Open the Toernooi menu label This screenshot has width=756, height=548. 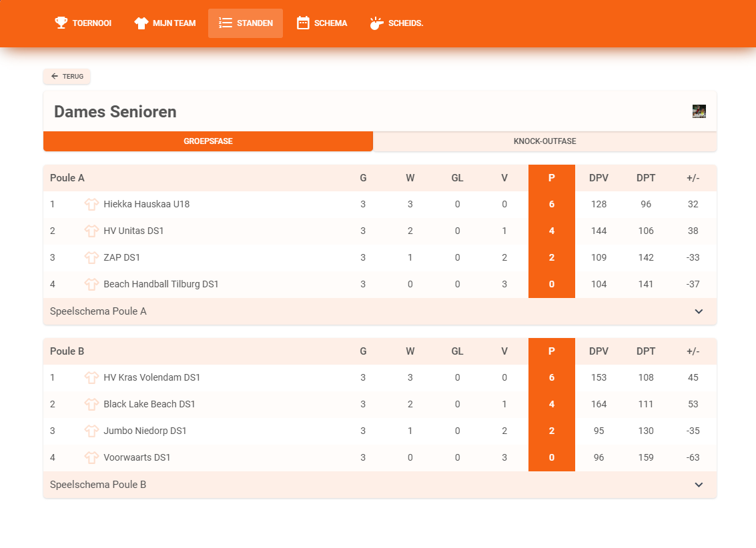click(x=91, y=23)
